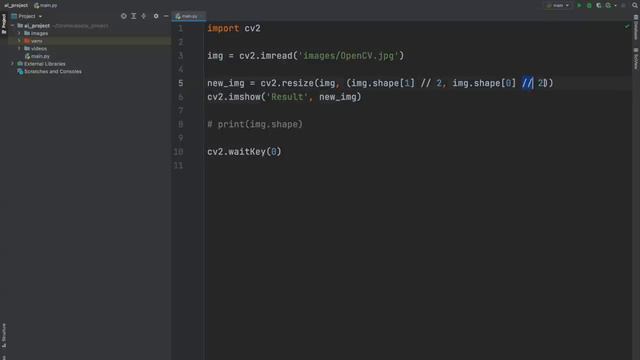This screenshot has height=360, width=640.
Task: Open the Profile icon's dropdown arrow
Action: 616,6
